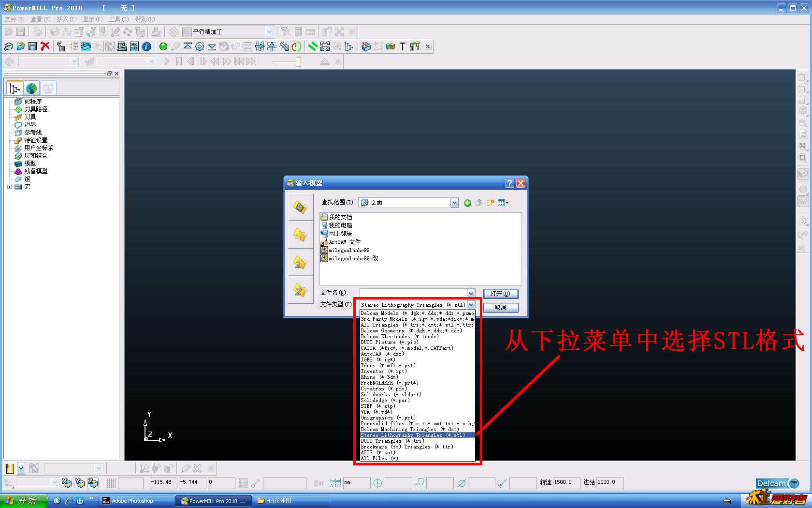Viewport: 812px width, 508px height.
Task: Click the 打开 button
Action: coord(500,294)
